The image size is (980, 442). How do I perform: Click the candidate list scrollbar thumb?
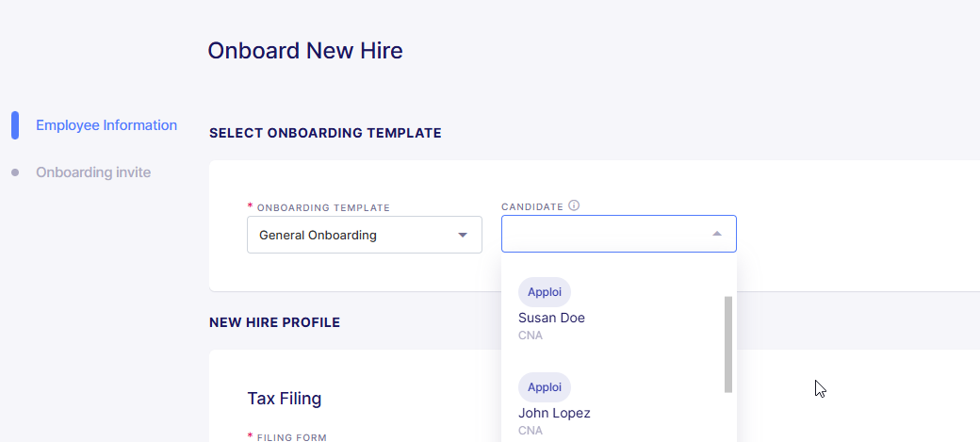pyautogui.click(x=728, y=345)
